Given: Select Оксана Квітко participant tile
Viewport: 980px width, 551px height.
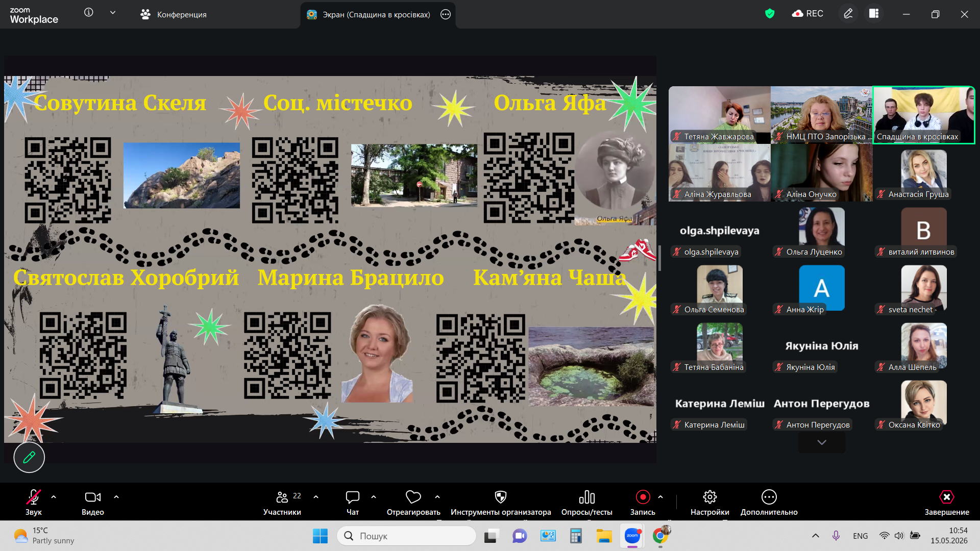Looking at the screenshot, I should point(924,403).
